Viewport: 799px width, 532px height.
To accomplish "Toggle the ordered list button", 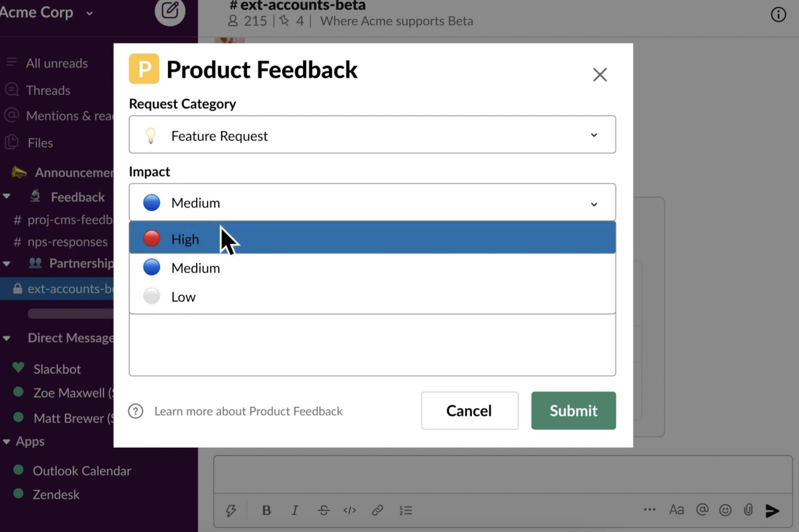I will point(406,510).
